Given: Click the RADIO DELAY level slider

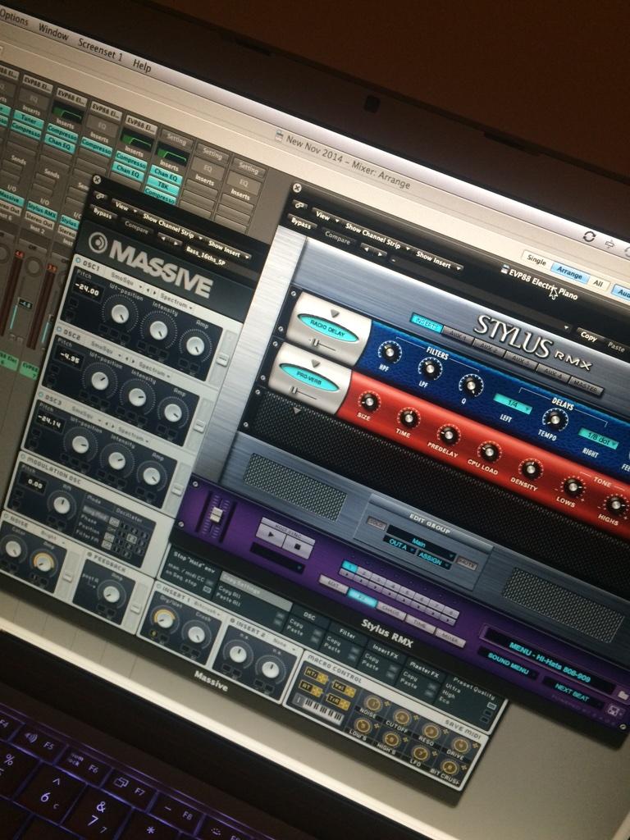Looking at the screenshot, I should click(316, 343).
